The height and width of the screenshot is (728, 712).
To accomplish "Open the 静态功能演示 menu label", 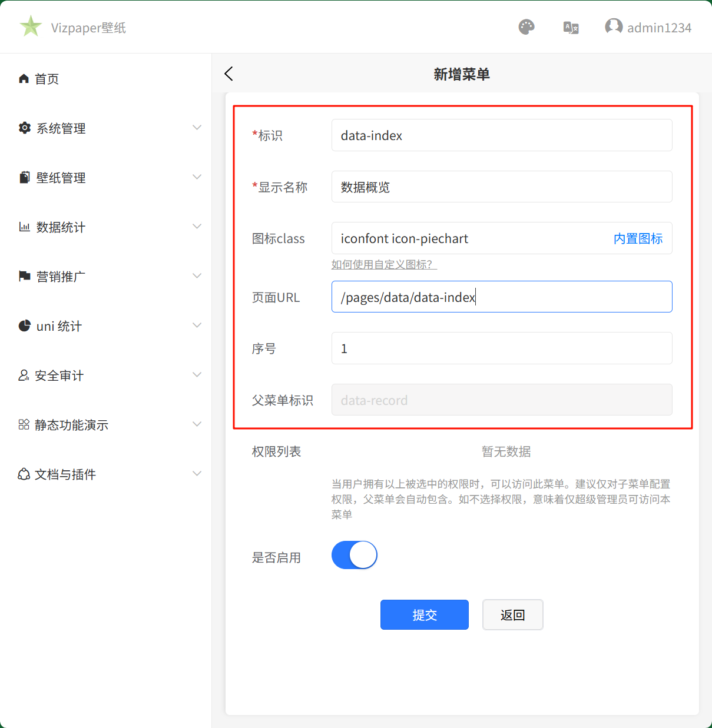I will [72, 425].
